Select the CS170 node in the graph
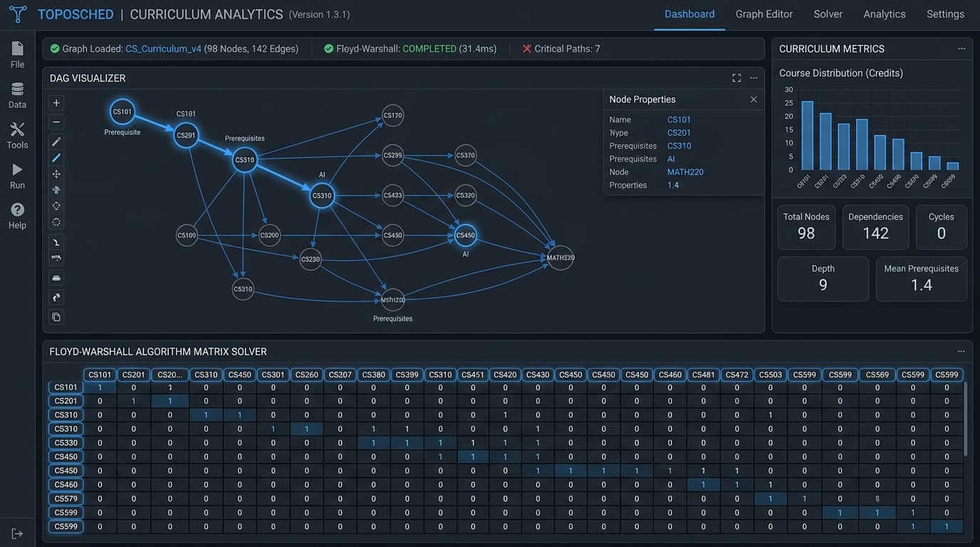This screenshot has width=980, height=547. [x=393, y=115]
